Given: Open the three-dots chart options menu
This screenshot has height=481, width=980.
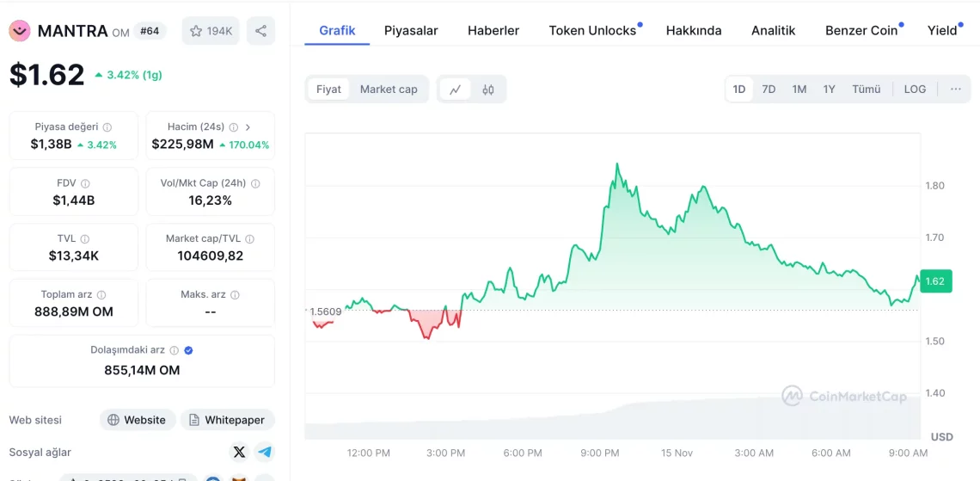Looking at the screenshot, I should tap(955, 89).
